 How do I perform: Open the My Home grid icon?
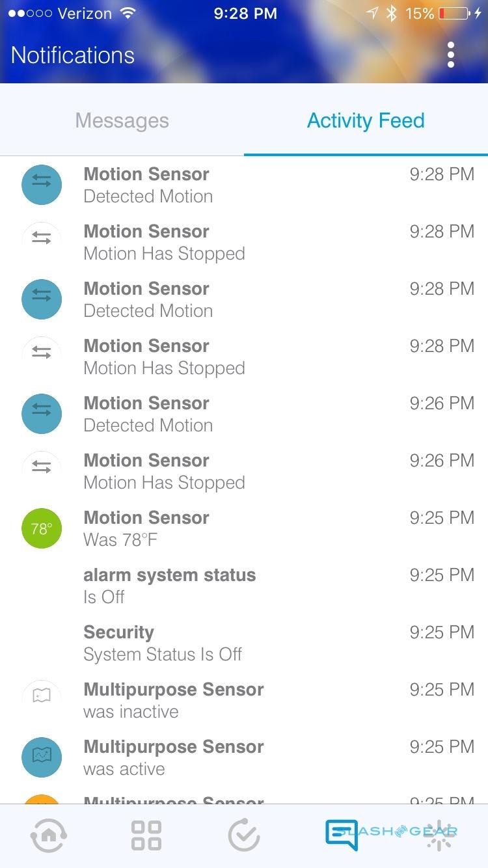[x=146, y=835]
